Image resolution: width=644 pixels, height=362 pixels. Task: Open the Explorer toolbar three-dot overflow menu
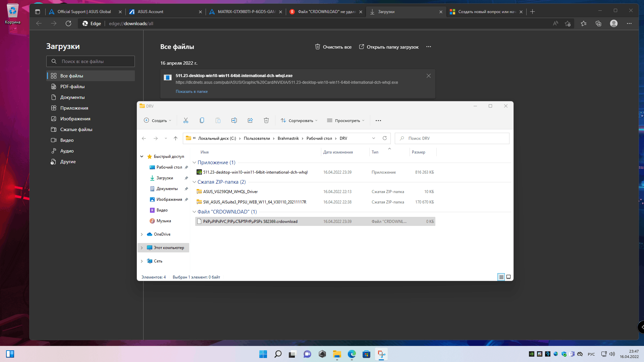pyautogui.click(x=378, y=121)
